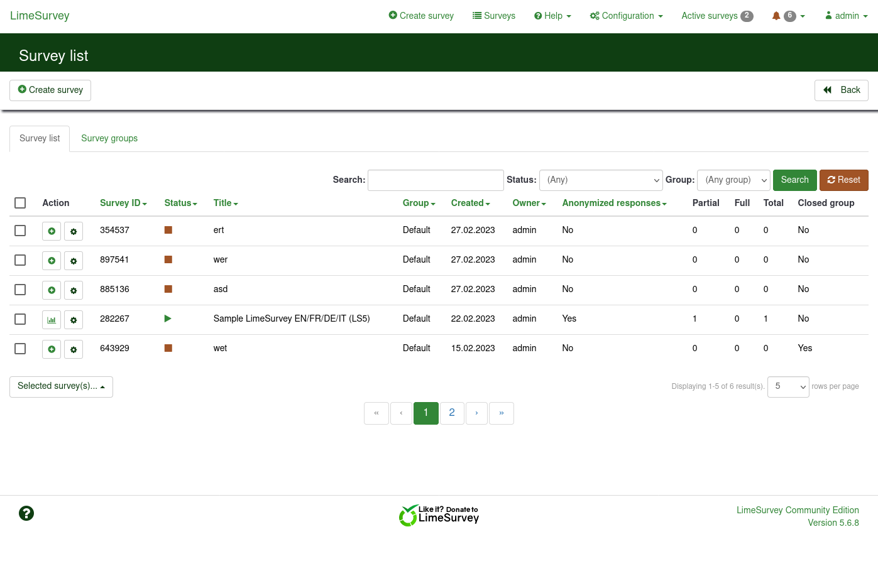Select checkbox for Sample LimeSurvey row
878x588 pixels.
pyautogui.click(x=20, y=319)
